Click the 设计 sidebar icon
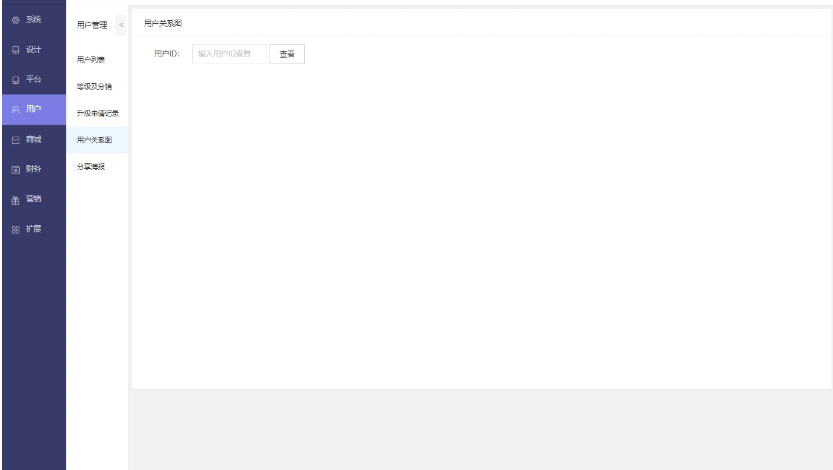The width and height of the screenshot is (833, 470). point(15,50)
